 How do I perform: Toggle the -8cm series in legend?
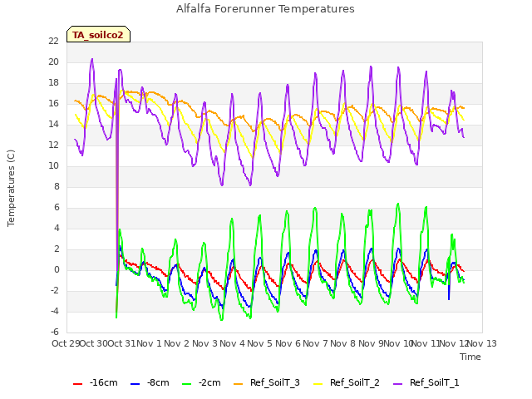point(150,382)
